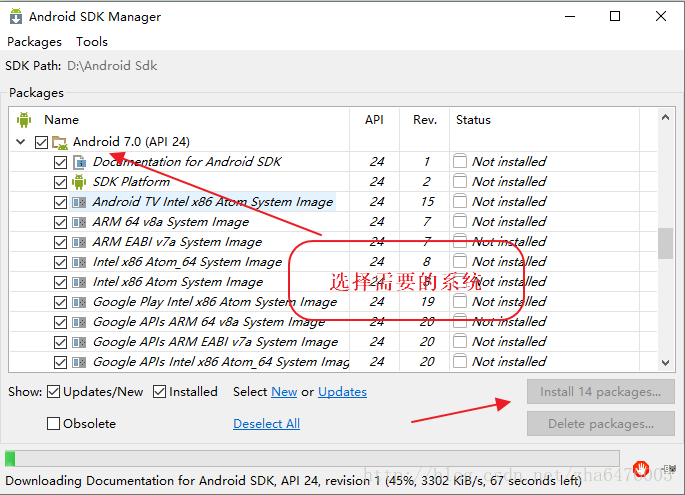Click the ARM 64 v8a System Image icon
685x495 pixels.
79,222
